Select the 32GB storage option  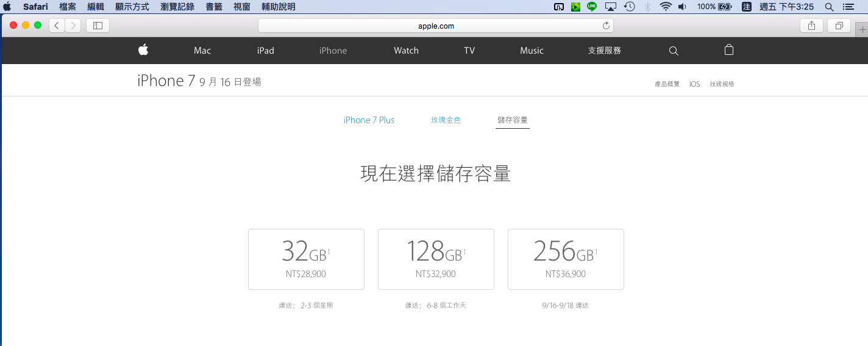306,259
